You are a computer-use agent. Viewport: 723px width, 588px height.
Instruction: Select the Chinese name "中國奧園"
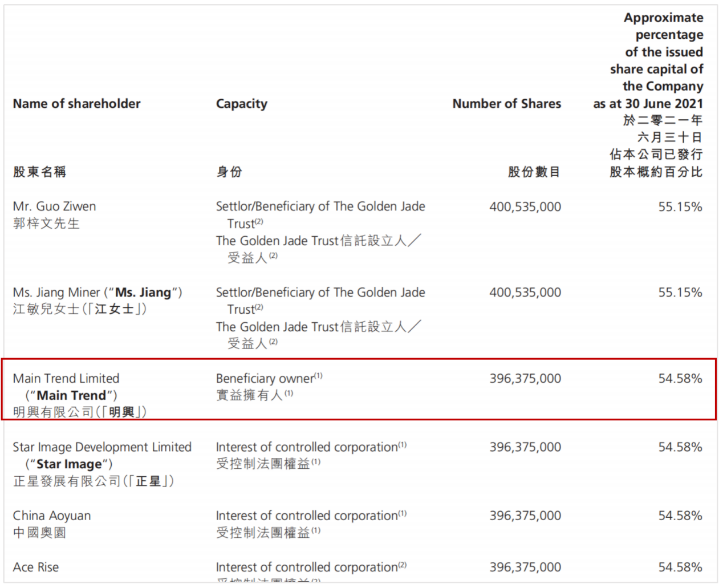[x=39, y=533]
